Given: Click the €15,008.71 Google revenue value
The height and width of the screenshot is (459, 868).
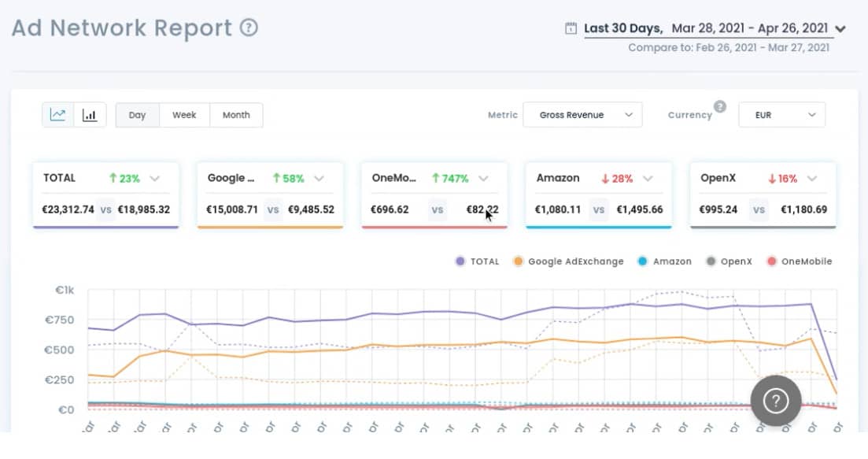Looking at the screenshot, I should pos(232,209).
